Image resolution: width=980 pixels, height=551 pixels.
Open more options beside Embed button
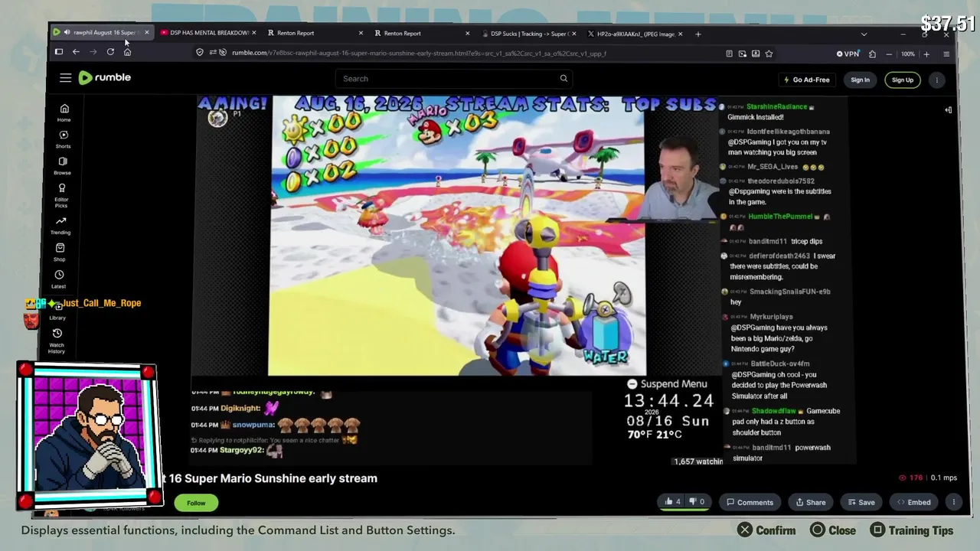(953, 502)
